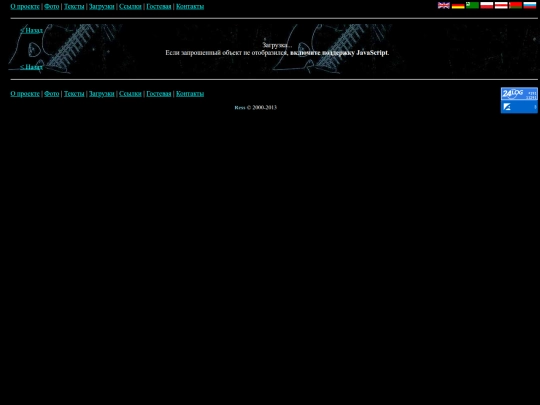Open 'Фото' in the top menu
This screenshot has height=405, width=540.
tap(52, 7)
